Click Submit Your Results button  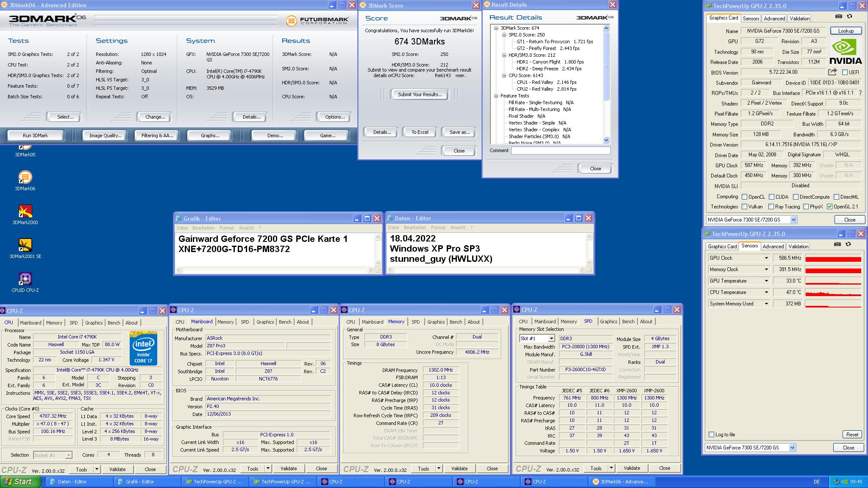click(420, 94)
